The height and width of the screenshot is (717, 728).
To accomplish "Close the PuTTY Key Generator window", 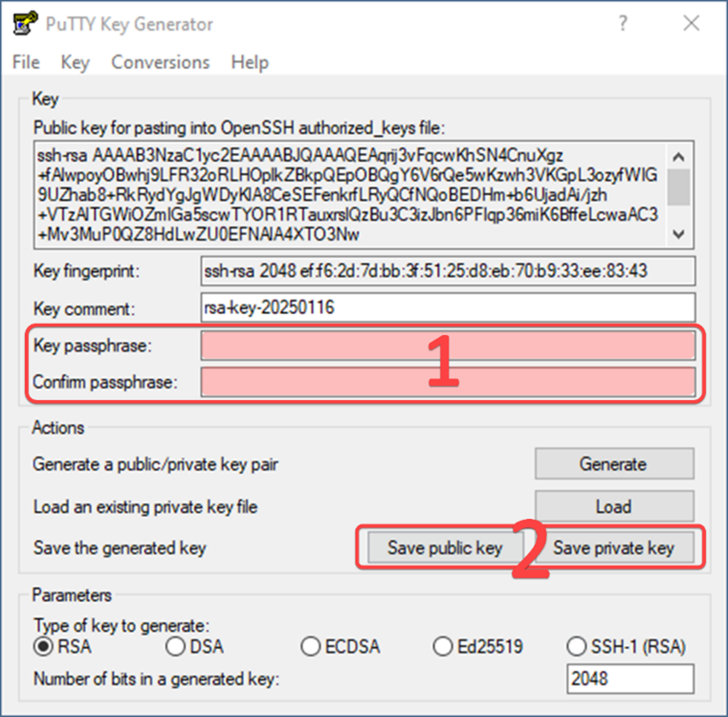I will 692,23.
